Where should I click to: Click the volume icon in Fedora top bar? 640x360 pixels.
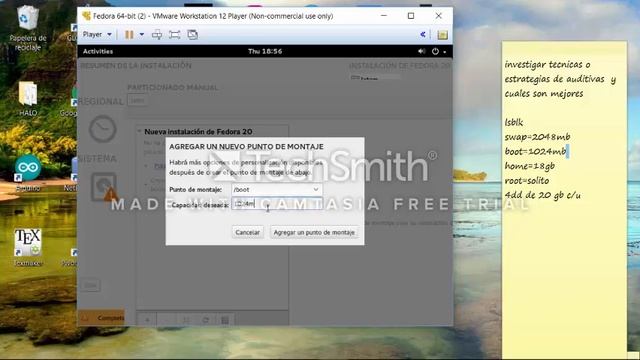point(422,51)
